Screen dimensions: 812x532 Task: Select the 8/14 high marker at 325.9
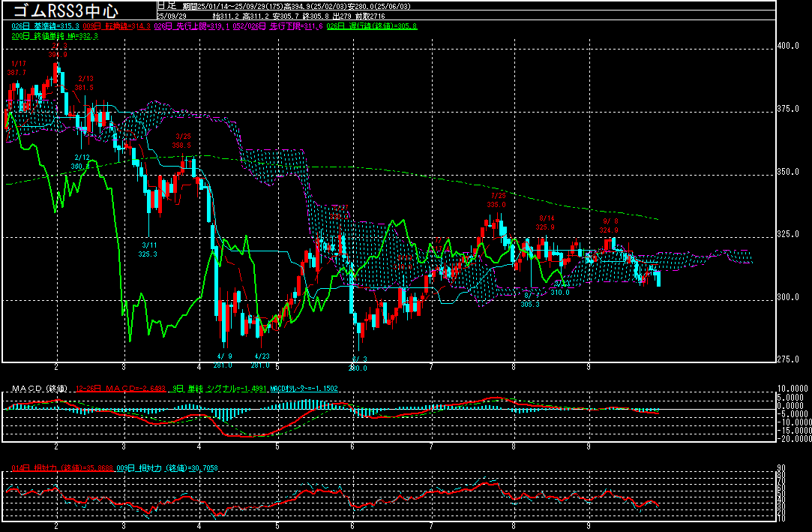[x=545, y=223]
